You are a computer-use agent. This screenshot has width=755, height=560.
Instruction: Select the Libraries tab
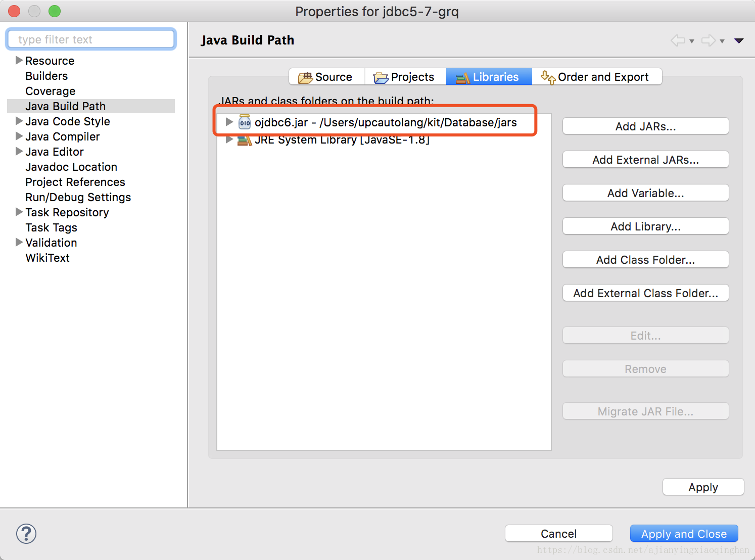489,77
